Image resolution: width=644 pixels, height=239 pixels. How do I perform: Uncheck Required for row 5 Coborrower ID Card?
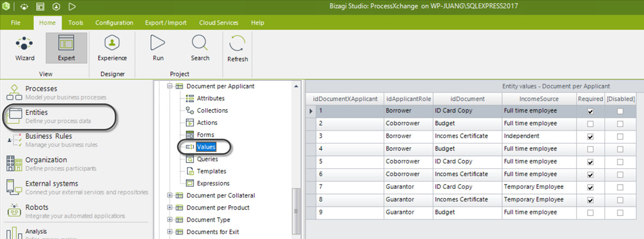(x=591, y=162)
